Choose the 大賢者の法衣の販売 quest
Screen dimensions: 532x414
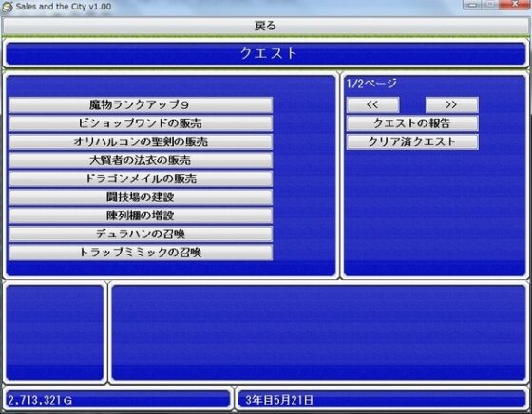[141, 160]
